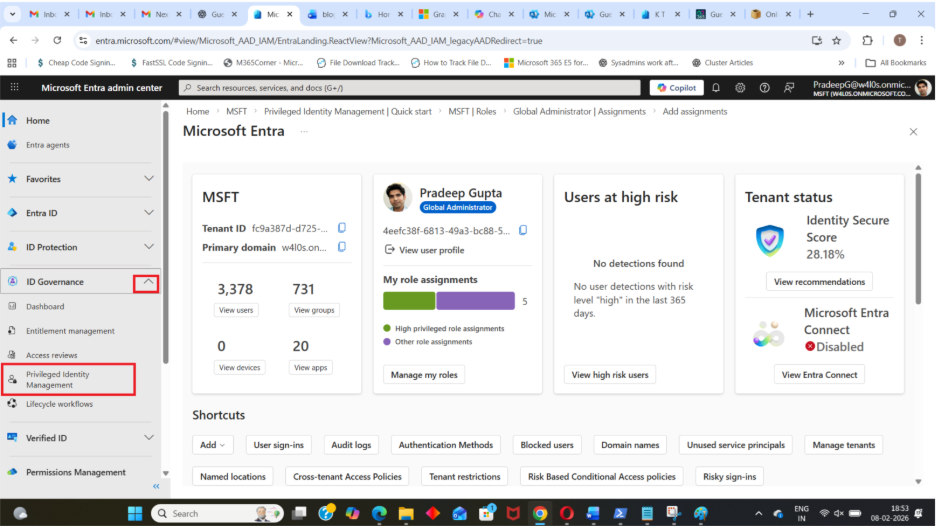This screenshot has height=526, width=936.
Task: Expand the Entra ID section
Action: click(x=148, y=213)
